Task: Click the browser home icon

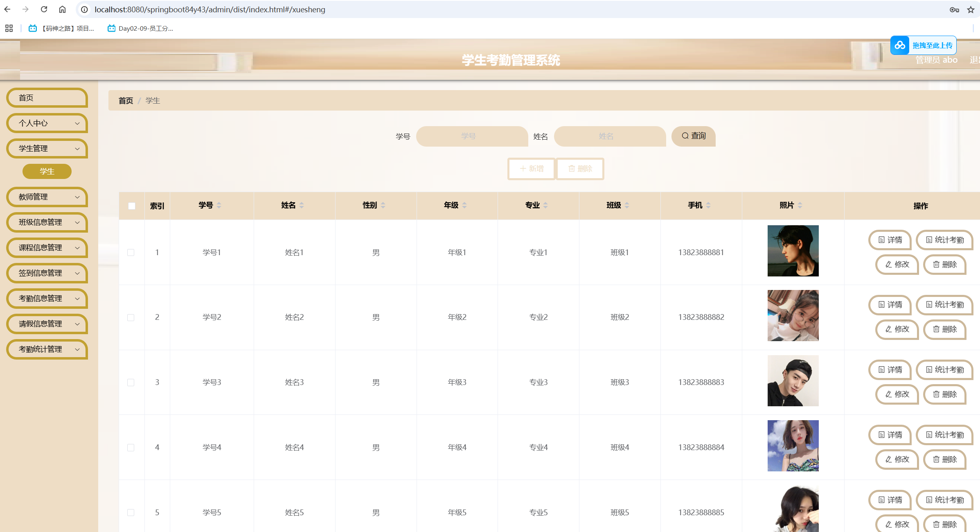Action: point(62,9)
